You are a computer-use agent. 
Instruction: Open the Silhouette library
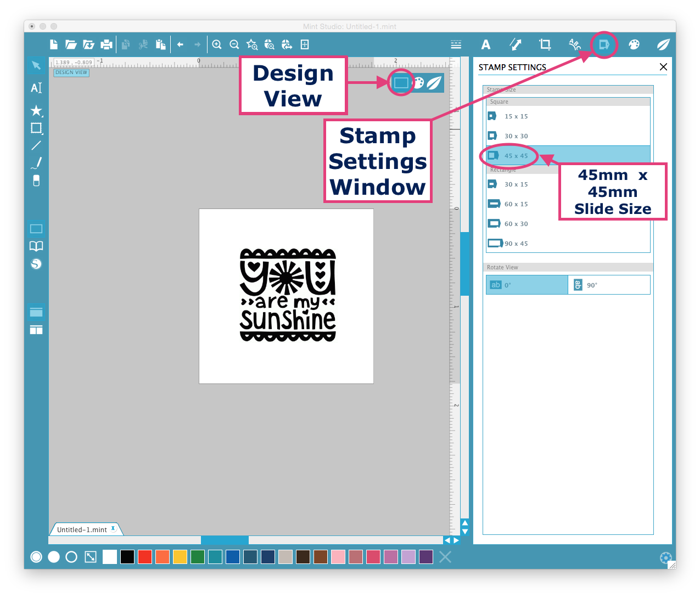pyautogui.click(x=36, y=264)
